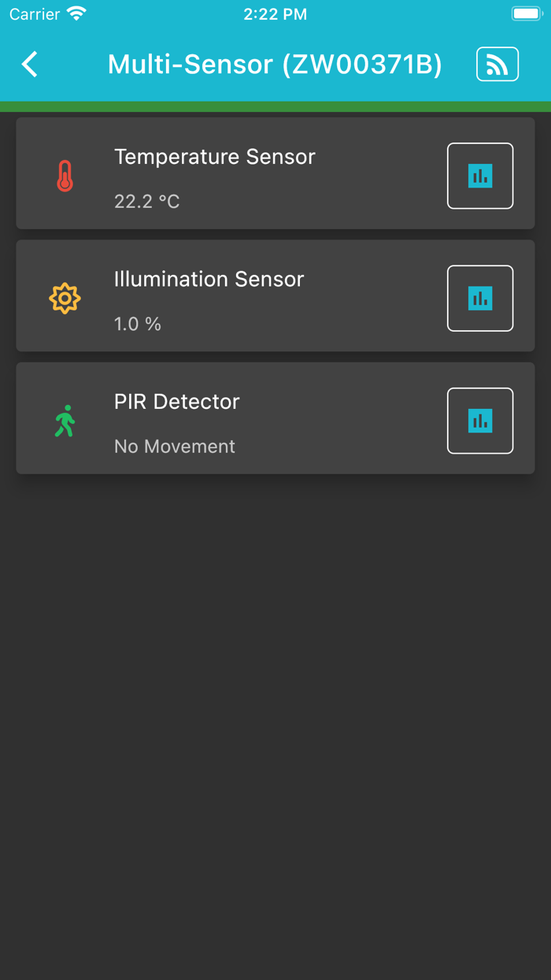Select the No Movement status text
The width and height of the screenshot is (551, 980).
click(175, 446)
